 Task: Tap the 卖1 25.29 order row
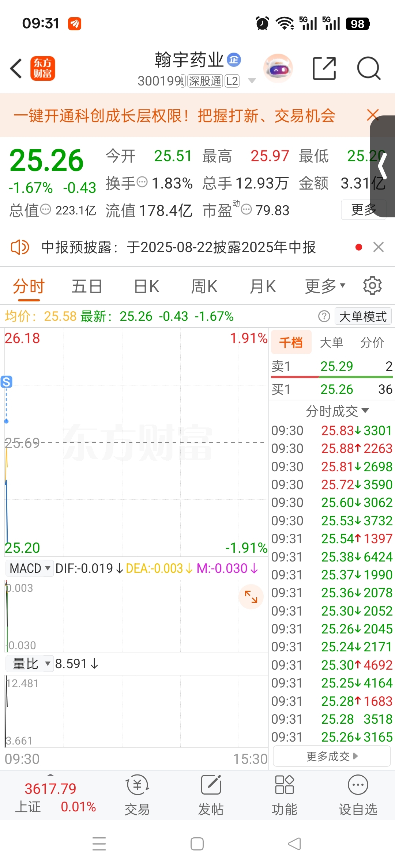(332, 366)
